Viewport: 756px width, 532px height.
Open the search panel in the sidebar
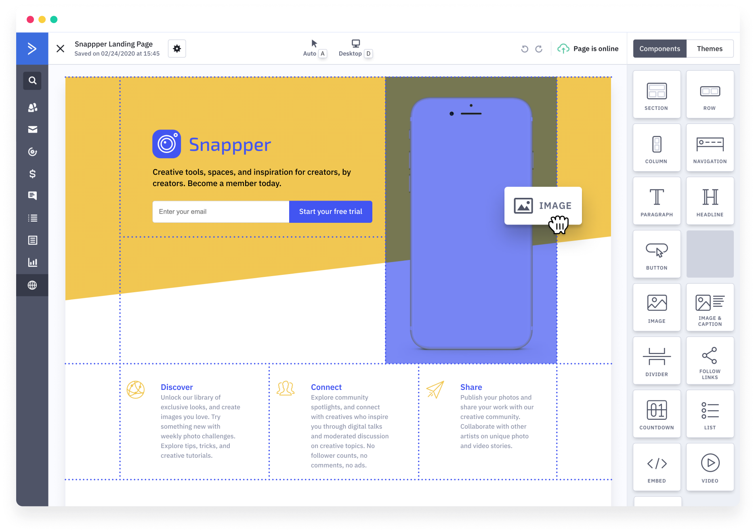click(32, 81)
